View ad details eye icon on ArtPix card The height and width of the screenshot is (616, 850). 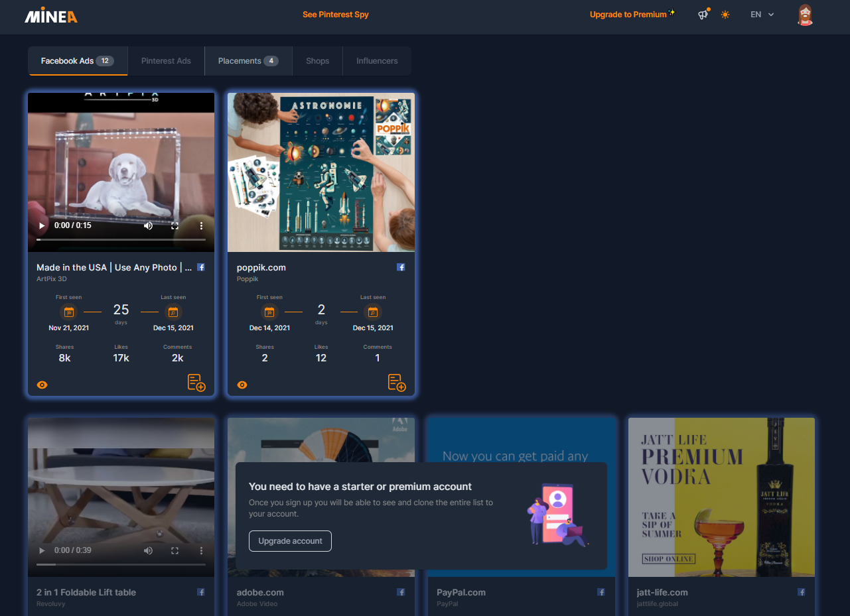[x=42, y=385]
